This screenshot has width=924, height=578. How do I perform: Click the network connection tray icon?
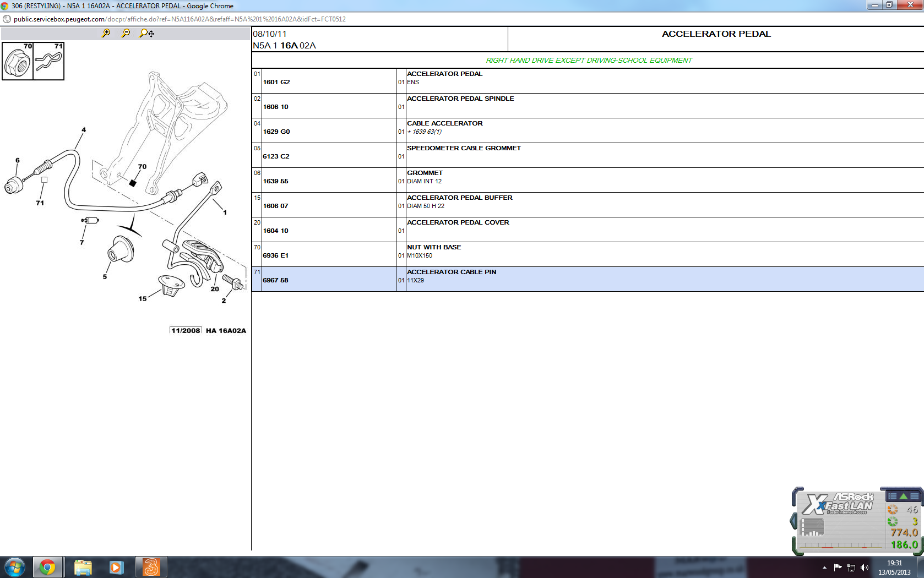[851, 568]
